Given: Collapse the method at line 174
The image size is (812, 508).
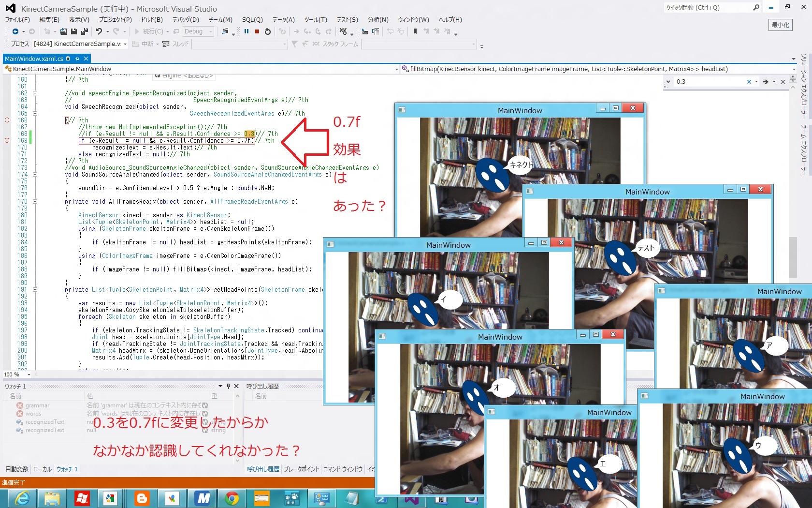Looking at the screenshot, I should 35,174.
